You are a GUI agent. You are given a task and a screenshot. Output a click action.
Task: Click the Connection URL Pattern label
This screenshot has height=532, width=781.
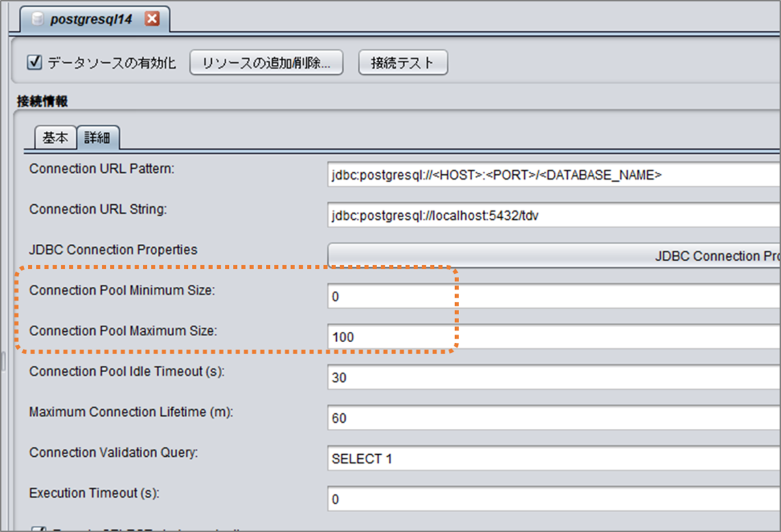click(x=102, y=169)
